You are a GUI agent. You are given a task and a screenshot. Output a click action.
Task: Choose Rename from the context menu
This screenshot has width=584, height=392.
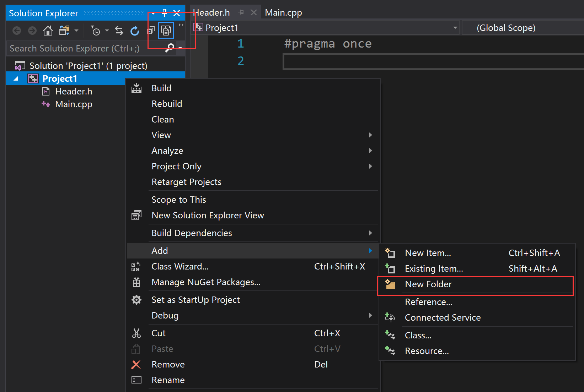coord(253,380)
